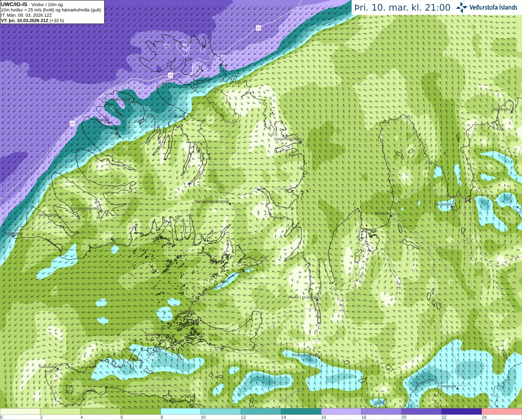The width and height of the screenshot is (522, 420).
Task: Click the Bolungarvík station label
Action: [x=122, y=99]
